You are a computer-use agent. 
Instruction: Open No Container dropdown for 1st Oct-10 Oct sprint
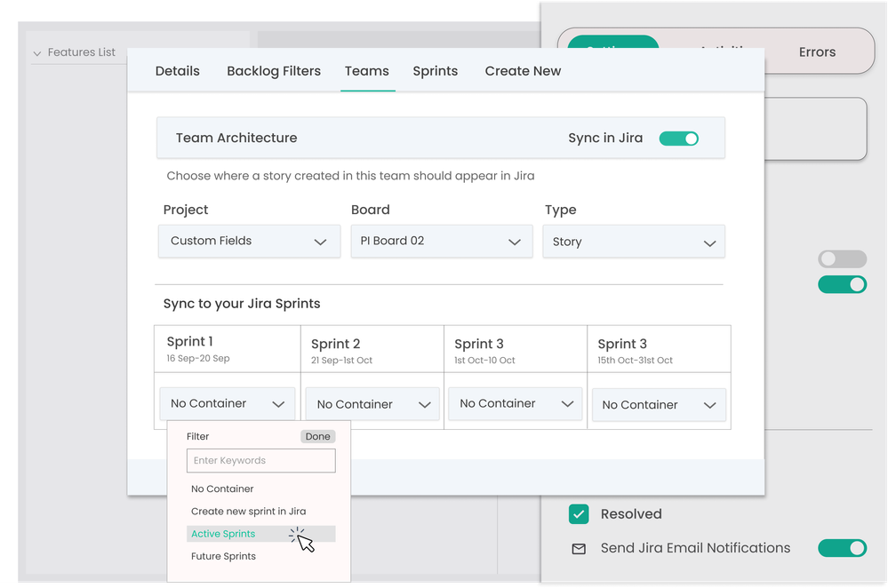click(516, 404)
